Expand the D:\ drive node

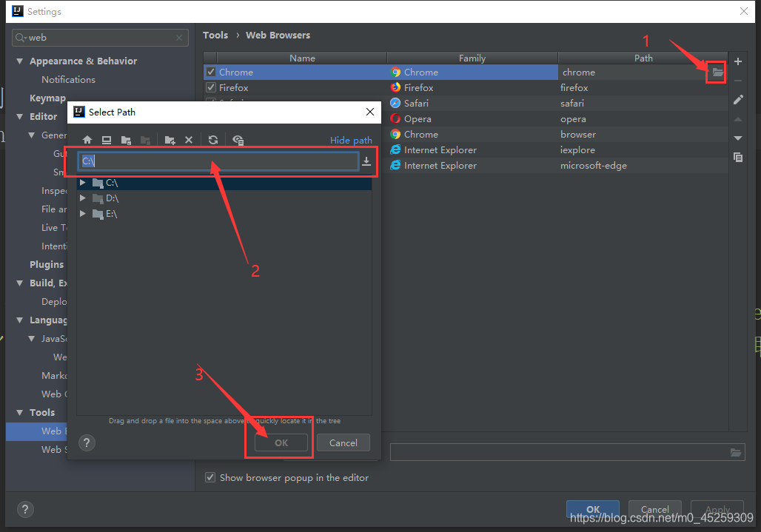pyautogui.click(x=83, y=198)
